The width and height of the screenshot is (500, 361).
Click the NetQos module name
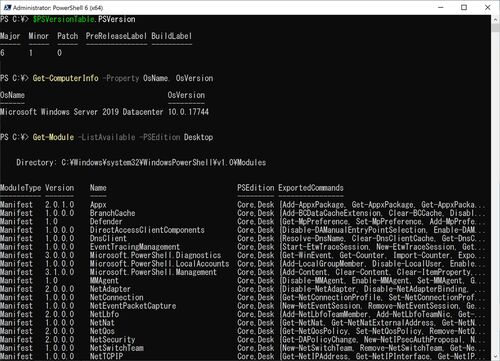[102, 331]
